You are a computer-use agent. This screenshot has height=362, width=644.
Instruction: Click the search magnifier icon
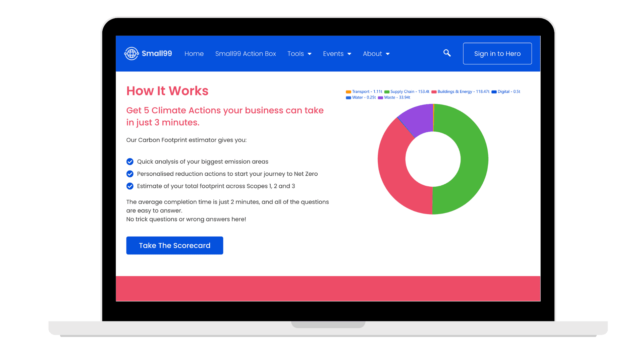pos(447,54)
